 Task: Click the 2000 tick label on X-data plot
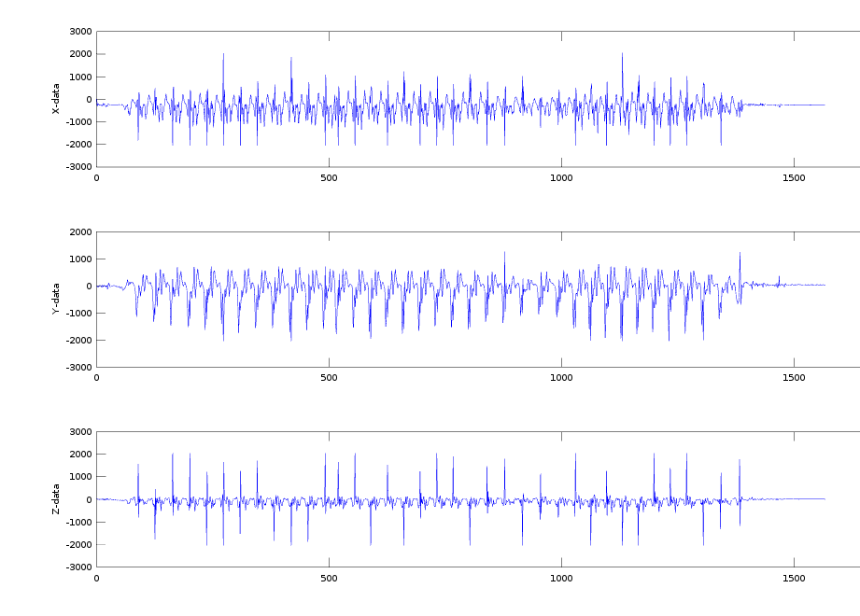pos(80,54)
